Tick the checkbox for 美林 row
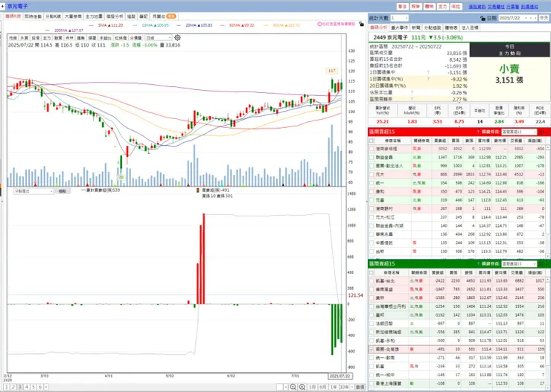 372,298
